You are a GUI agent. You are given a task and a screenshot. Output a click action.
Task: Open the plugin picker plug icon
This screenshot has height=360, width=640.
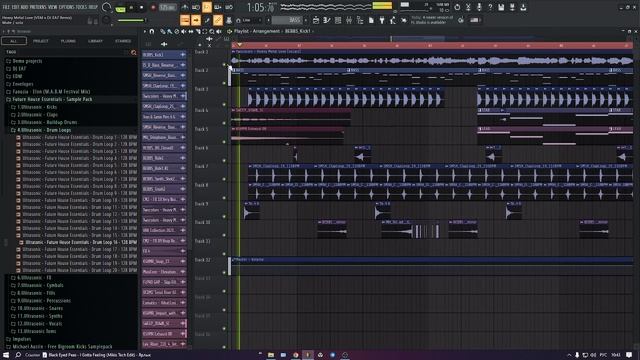coord(382,20)
